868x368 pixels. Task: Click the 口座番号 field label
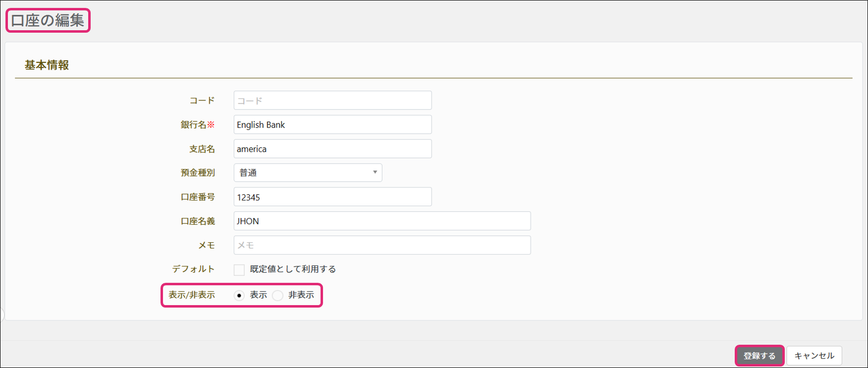(x=198, y=197)
